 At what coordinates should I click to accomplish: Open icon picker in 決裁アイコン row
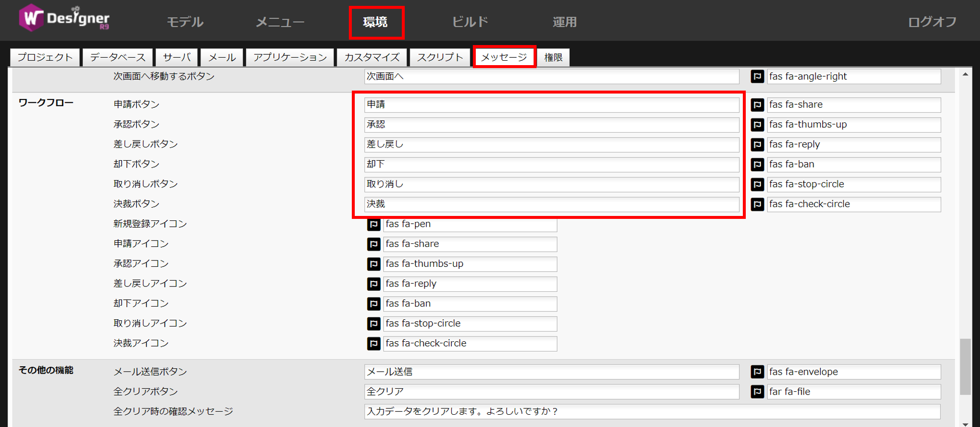373,344
